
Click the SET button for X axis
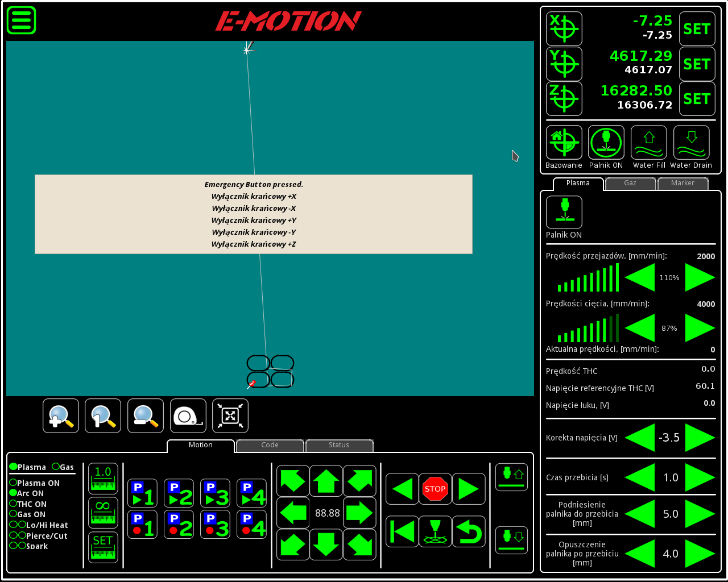coord(697,29)
